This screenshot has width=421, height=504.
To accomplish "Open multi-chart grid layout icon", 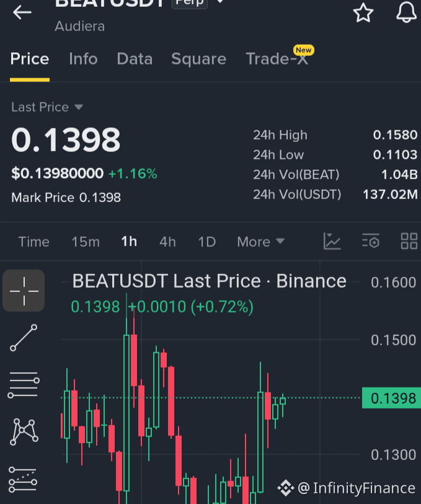I will click(409, 241).
